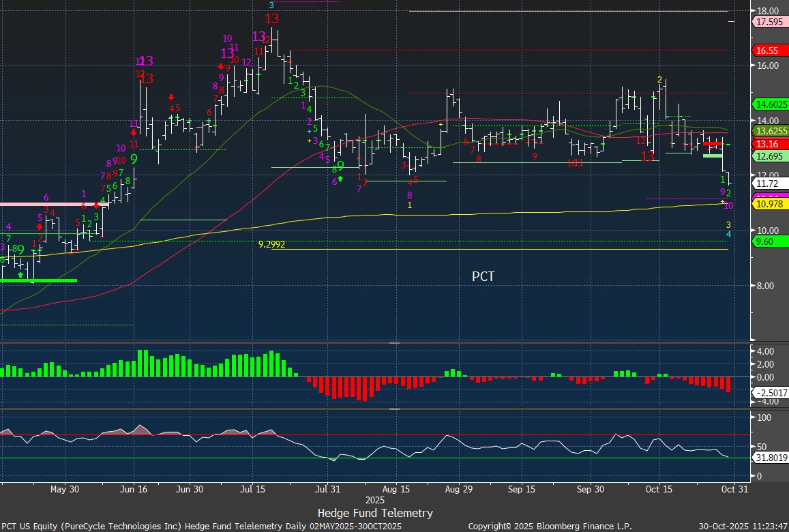Screen dimensions: 789x532
Task: Click the -2.5017 histogram value label
Action: coord(769,393)
